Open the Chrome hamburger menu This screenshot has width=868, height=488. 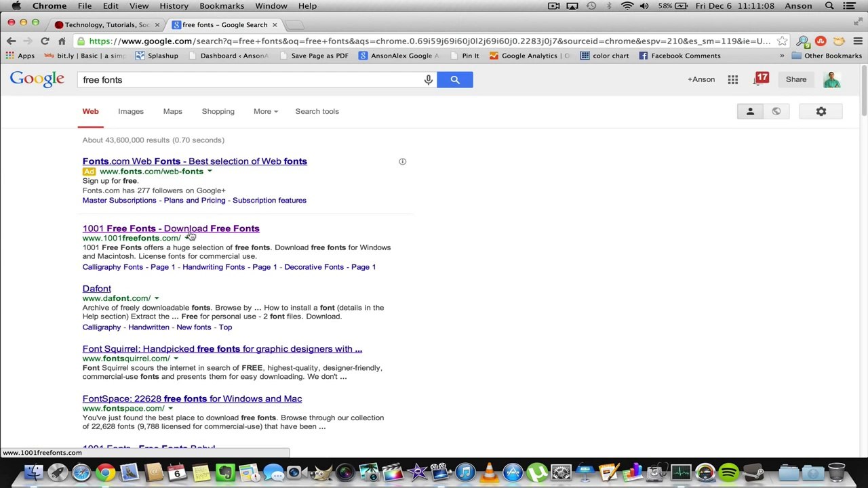pyautogui.click(x=858, y=41)
